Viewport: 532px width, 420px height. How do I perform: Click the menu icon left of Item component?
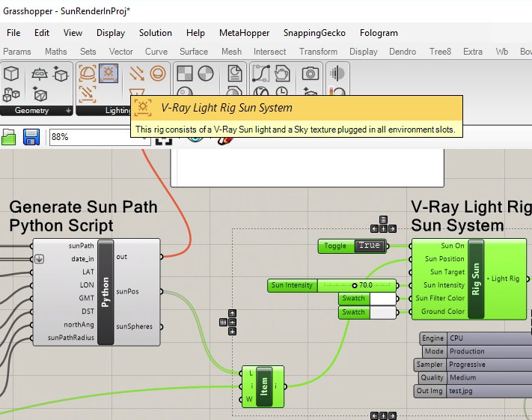223,322
